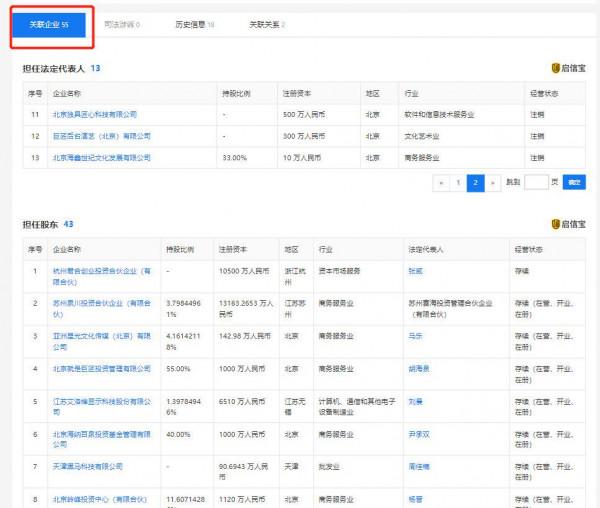Open shareholder row 7 天津 company link
Image resolution: width=600 pixels, height=508 pixels.
coord(88,466)
